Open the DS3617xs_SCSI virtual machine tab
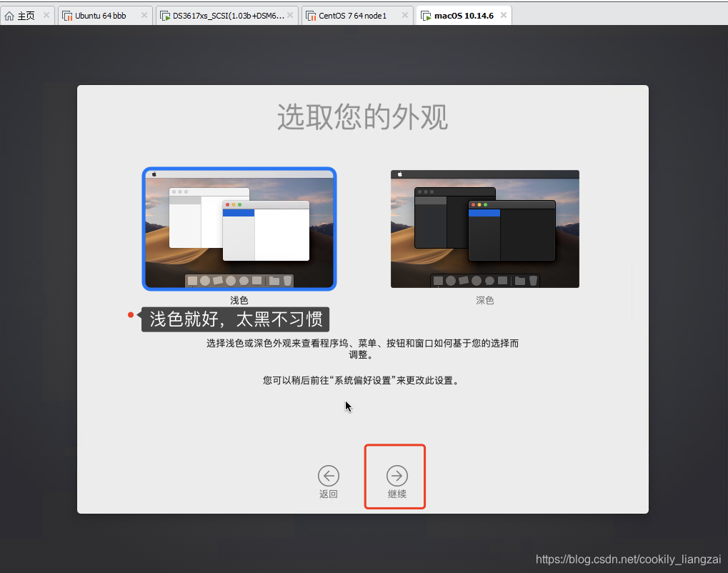The height and width of the screenshot is (573, 728). click(228, 16)
